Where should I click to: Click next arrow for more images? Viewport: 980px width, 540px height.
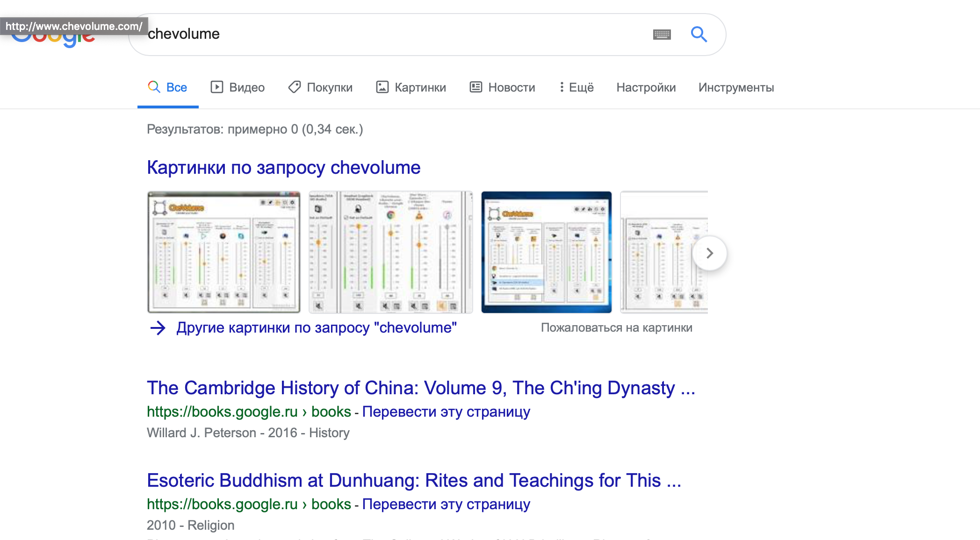pyautogui.click(x=708, y=253)
